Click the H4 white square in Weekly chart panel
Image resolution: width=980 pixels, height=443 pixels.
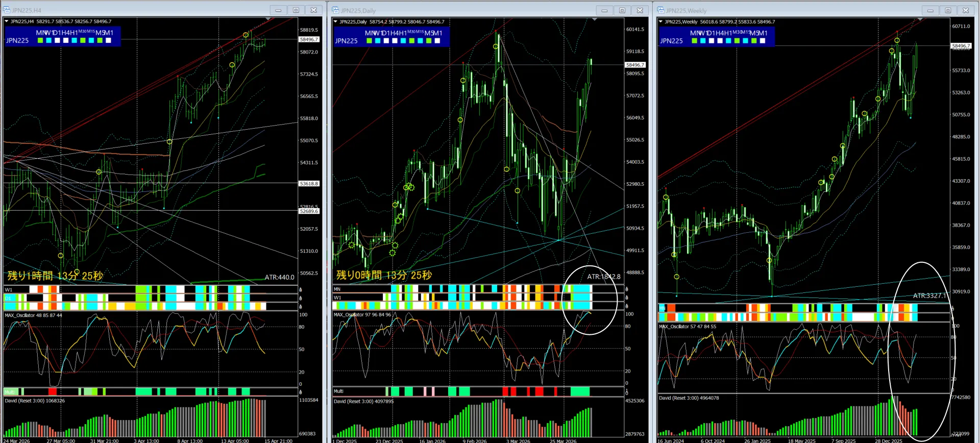coord(720,41)
